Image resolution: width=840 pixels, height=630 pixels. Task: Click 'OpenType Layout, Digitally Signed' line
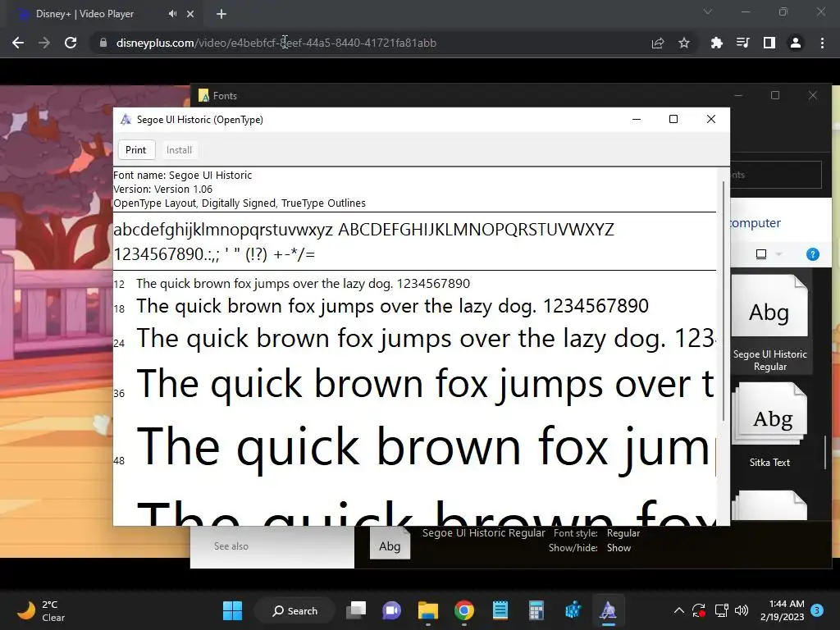[240, 203]
